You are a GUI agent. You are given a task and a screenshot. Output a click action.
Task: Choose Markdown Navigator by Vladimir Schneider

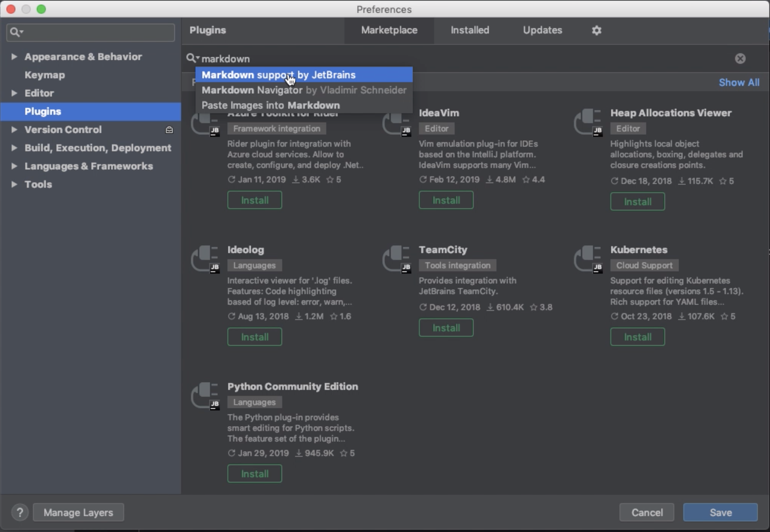(x=304, y=90)
